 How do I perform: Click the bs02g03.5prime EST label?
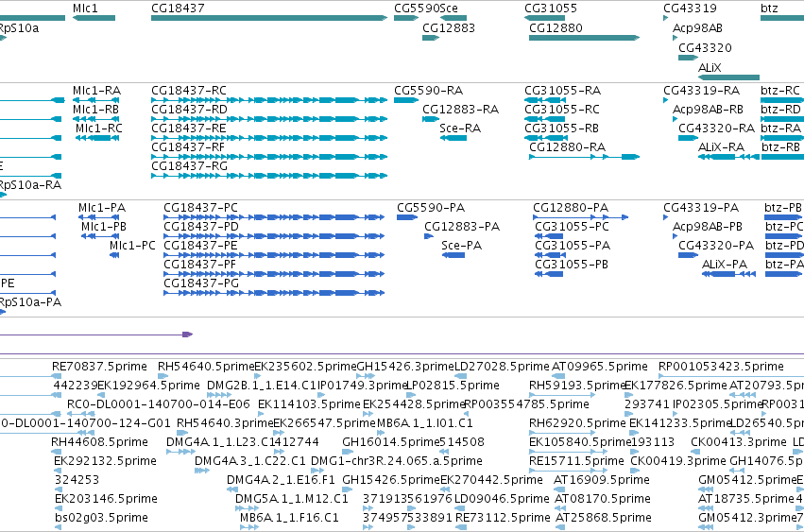101,518
